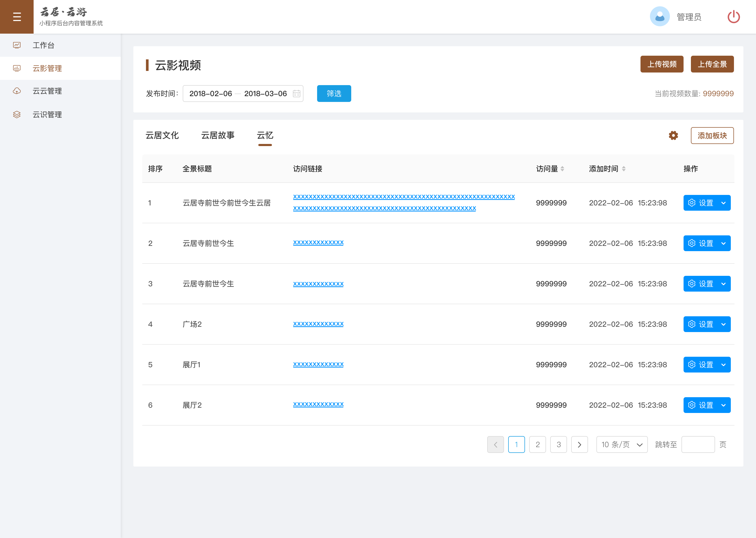
Task: Go to previous page with left arrow
Action: 496,444
